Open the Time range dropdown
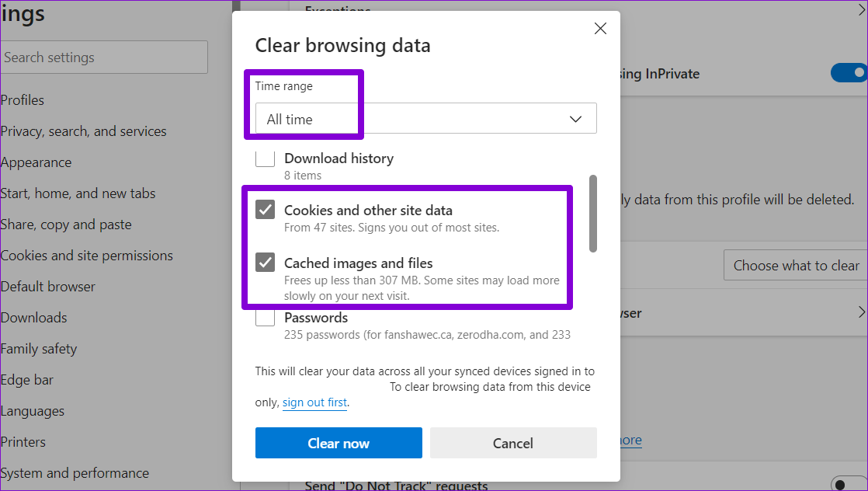Image resolution: width=868 pixels, height=491 pixels. (425, 119)
